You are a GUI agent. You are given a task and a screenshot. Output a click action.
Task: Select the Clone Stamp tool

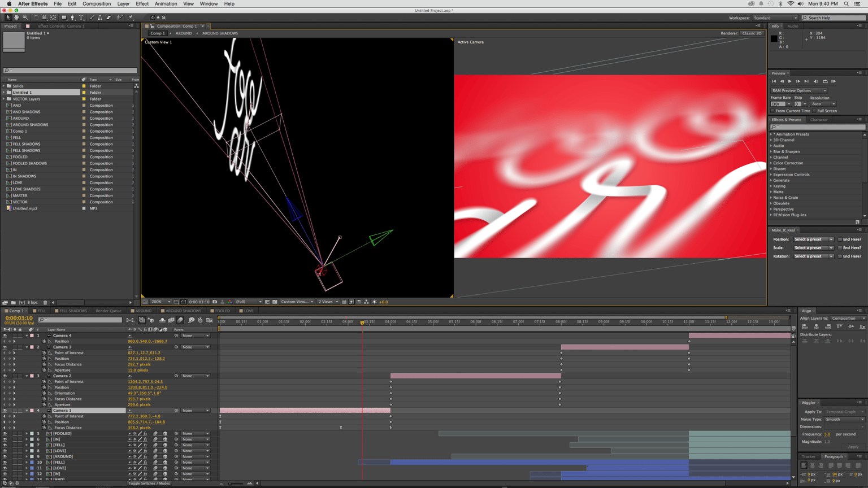click(101, 18)
